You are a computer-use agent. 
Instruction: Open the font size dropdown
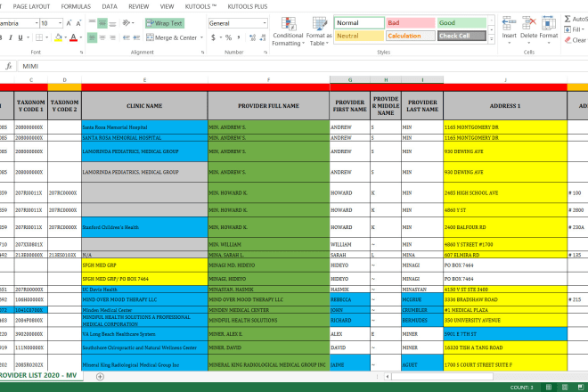pos(60,23)
